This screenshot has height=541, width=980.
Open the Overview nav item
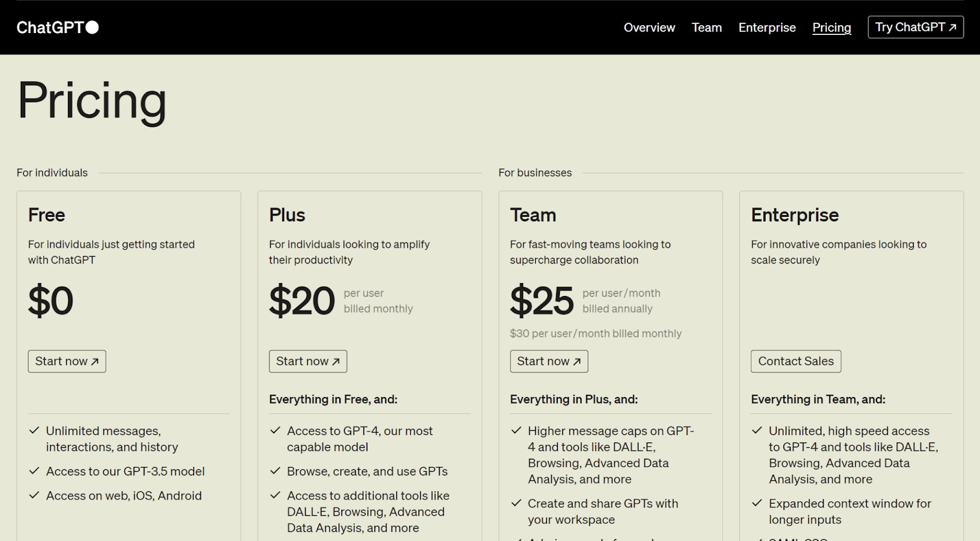click(x=649, y=28)
